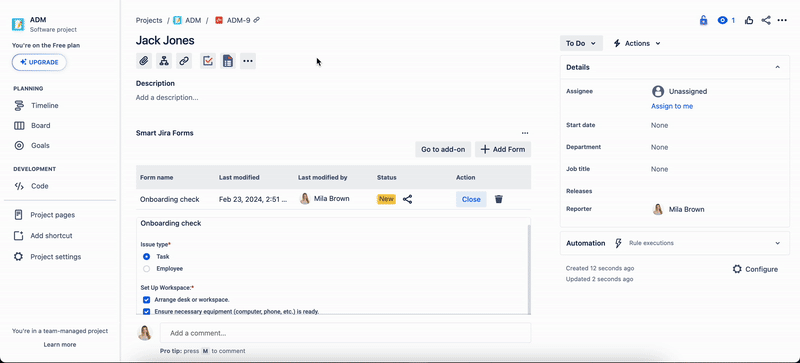Click the attach file paperclip icon
This screenshot has width=800, height=363.
pyautogui.click(x=144, y=61)
